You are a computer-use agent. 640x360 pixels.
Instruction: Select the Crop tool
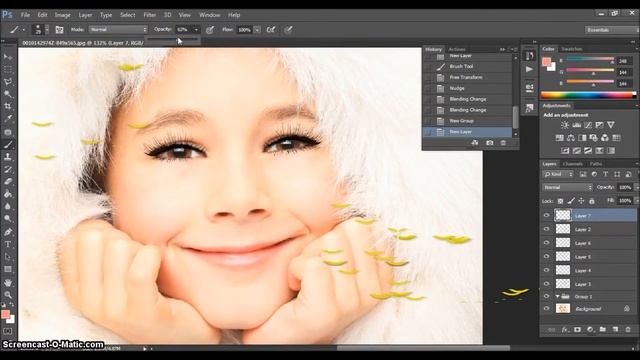pyautogui.click(x=8, y=106)
